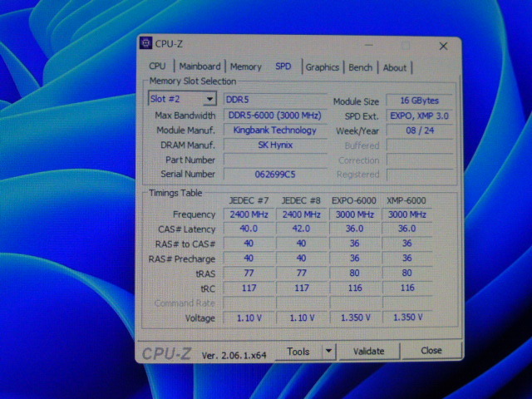Click the serial number 062699C5
The height and width of the screenshot is (399, 532).
275,175
